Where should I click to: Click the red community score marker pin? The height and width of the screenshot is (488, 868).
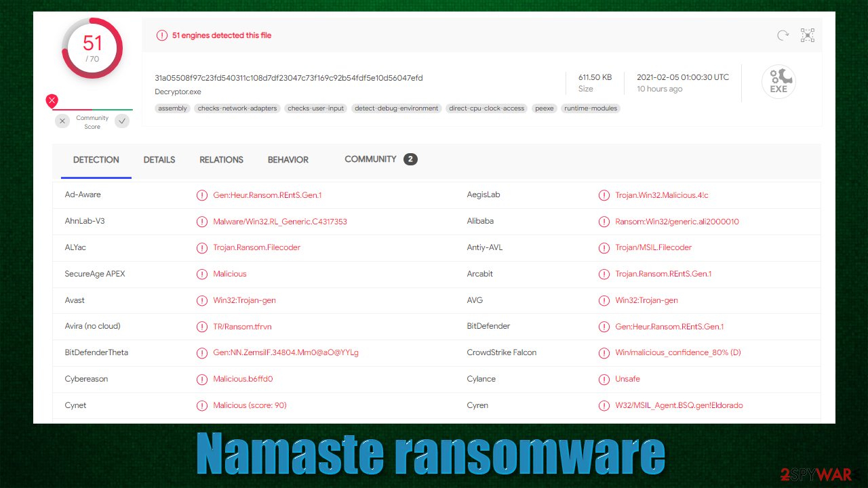[x=52, y=101]
